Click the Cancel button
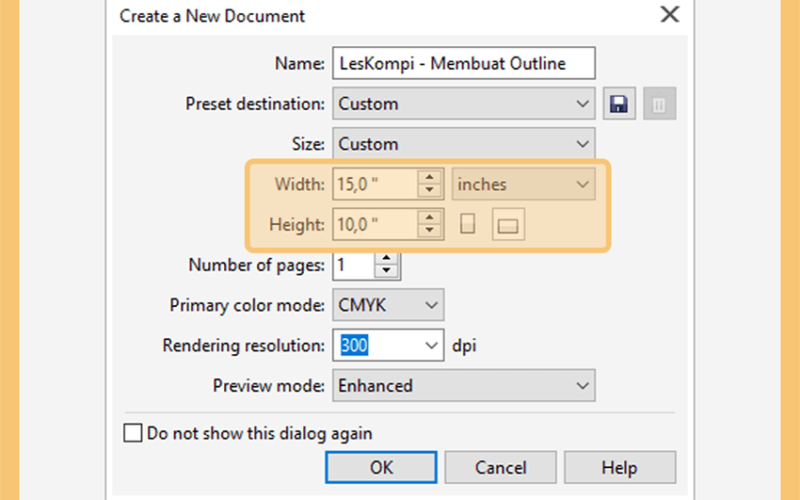The width and height of the screenshot is (800, 500). tap(501, 467)
